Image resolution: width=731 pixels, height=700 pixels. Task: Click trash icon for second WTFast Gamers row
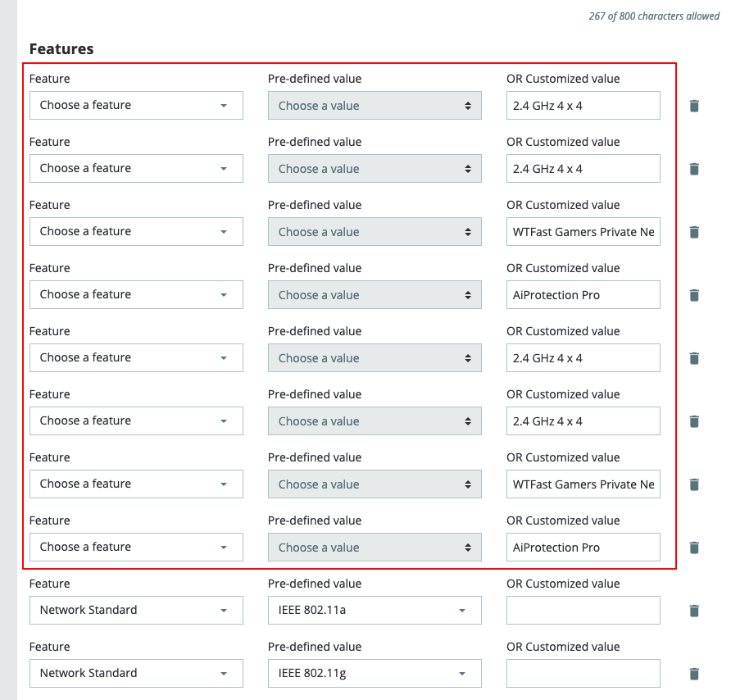694,484
